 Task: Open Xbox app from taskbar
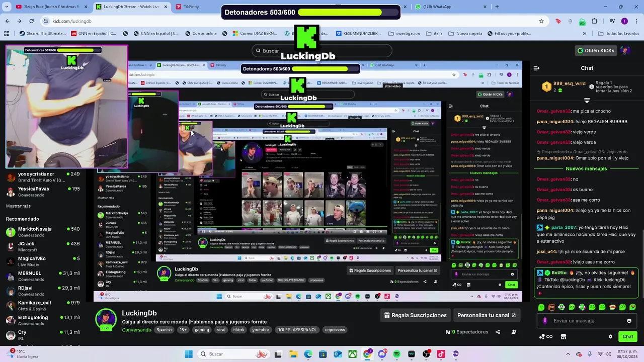click(x=352, y=354)
